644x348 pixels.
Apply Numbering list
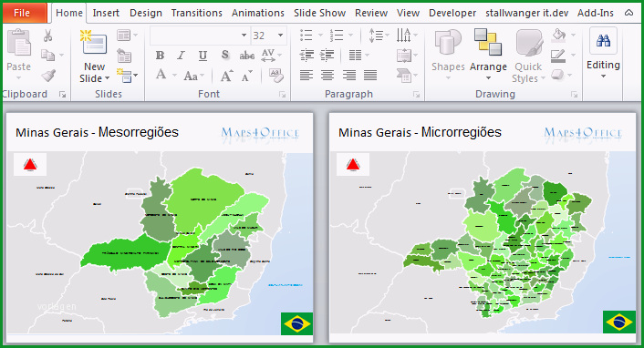pos(337,36)
